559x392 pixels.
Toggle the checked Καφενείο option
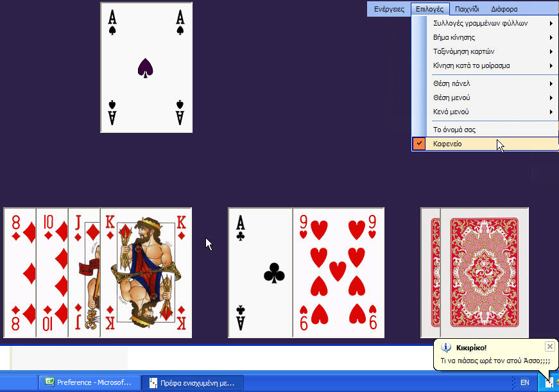(x=485, y=144)
